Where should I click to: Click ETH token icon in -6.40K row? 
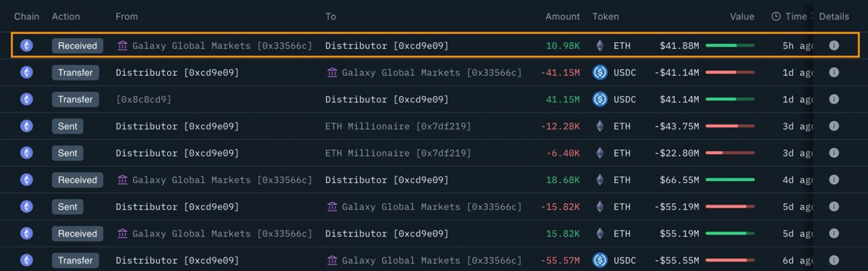(x=599, y=153)
